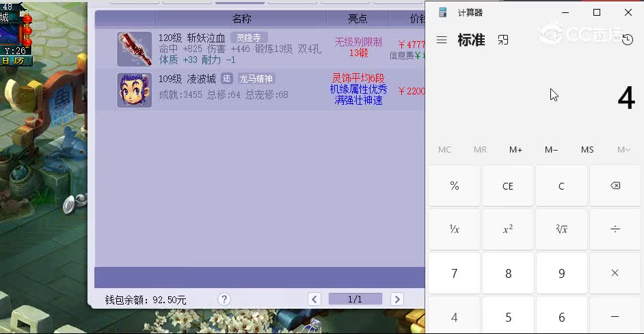Click the 灵饰平均6段 highlight text

point(358,78)
